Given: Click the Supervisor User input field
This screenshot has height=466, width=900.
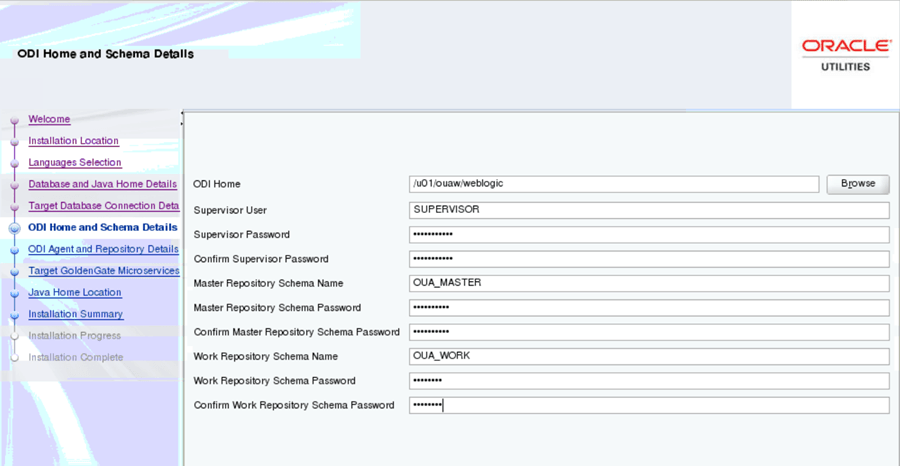Looking at the screenshot, I should point(649,210).
